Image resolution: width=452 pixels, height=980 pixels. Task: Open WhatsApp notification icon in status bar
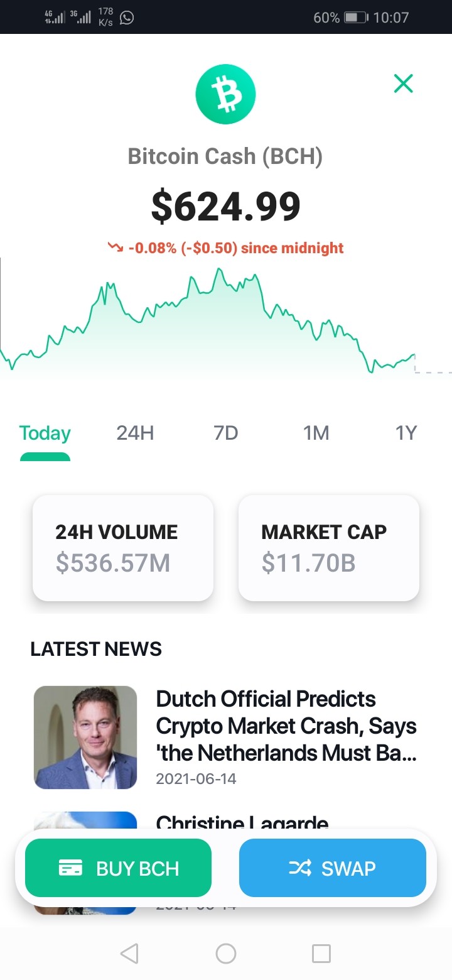point(127,18)
